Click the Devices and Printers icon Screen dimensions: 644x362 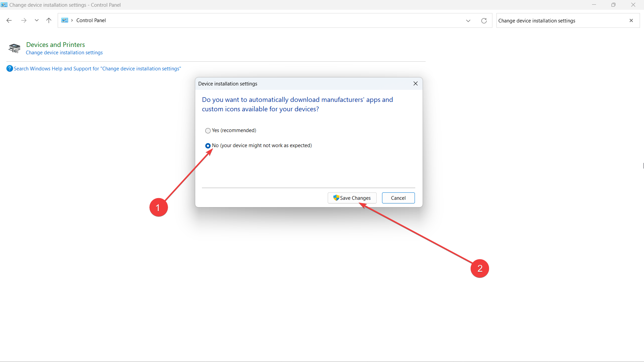pyautogui.click(x=14, y=48)
